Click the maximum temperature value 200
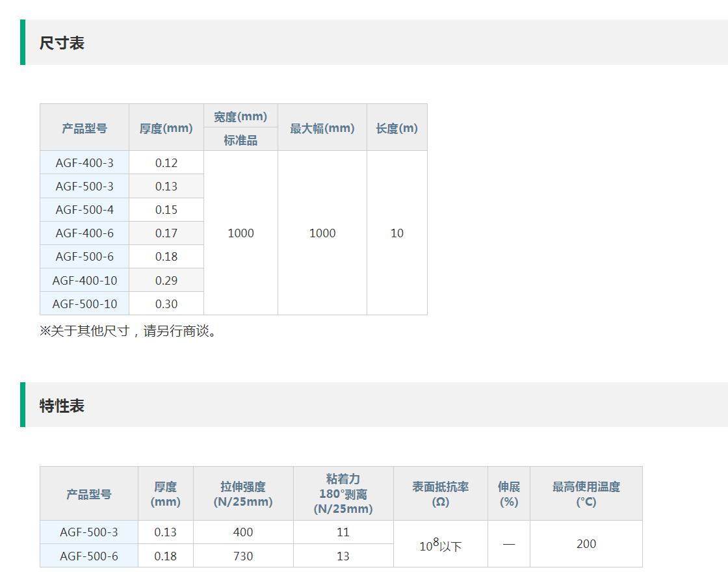Viewport: 728px width, 572px height. tap(586, 544)
